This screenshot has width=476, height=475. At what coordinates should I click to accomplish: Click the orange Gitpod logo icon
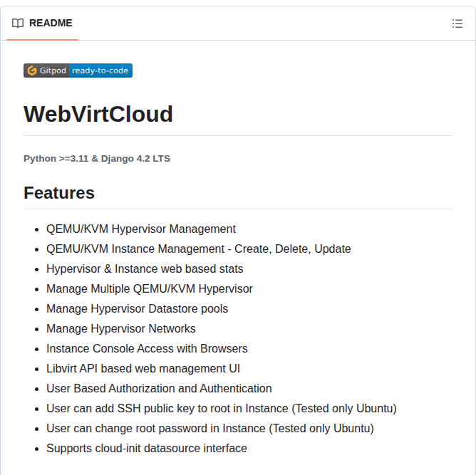[x=32, y=71]
